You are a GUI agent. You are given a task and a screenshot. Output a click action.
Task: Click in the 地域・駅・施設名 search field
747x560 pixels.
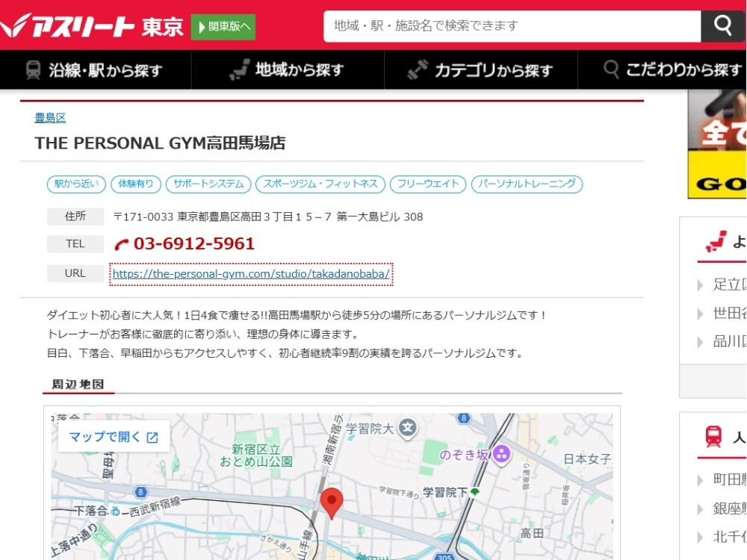coord(512,26)
